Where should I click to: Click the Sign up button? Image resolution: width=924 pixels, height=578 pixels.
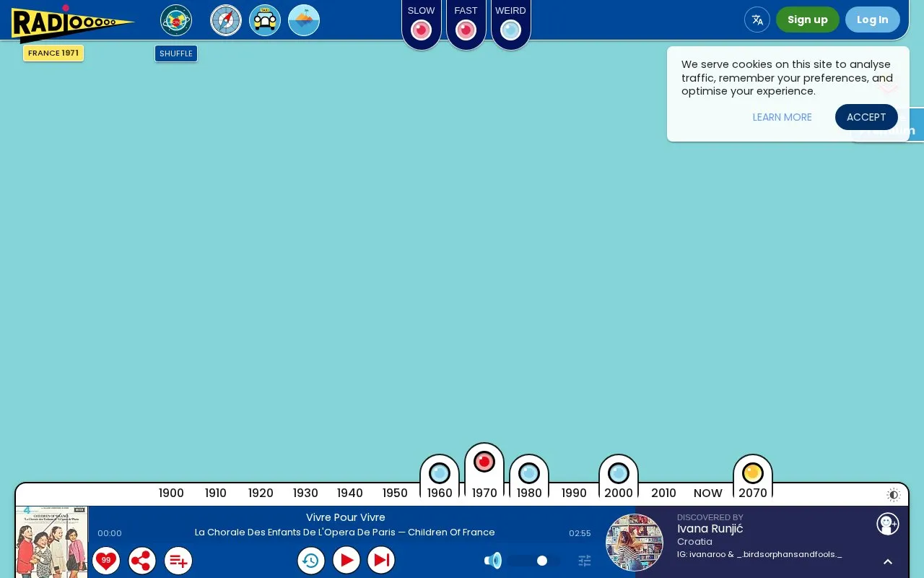pos(808,20)
